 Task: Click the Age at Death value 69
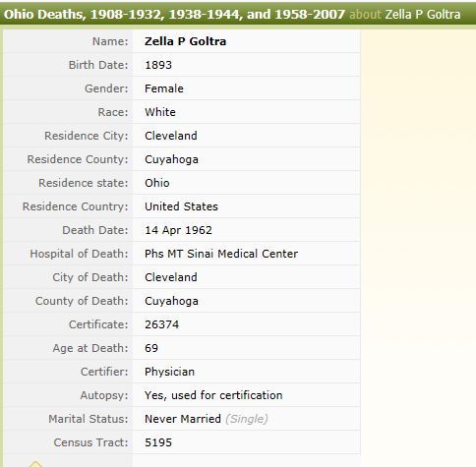(151, 348)
